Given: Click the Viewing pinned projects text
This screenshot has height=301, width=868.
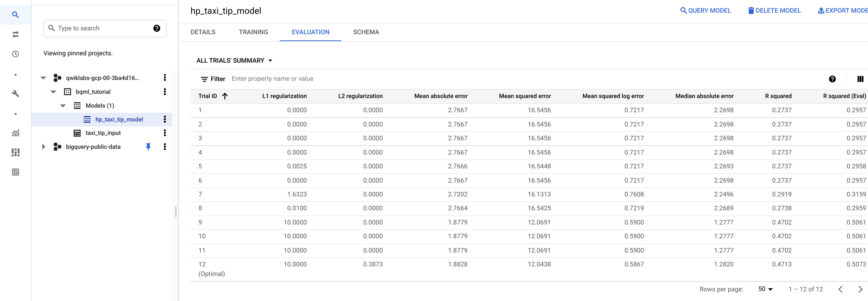Looking at the screenshot, I should [x=78, y=53].
